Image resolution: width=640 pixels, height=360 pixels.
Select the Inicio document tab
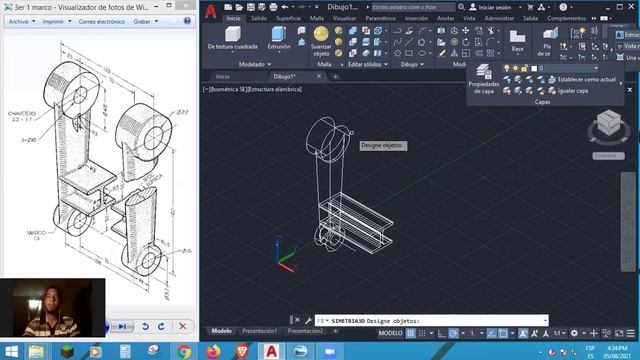(x=222, y=76)
